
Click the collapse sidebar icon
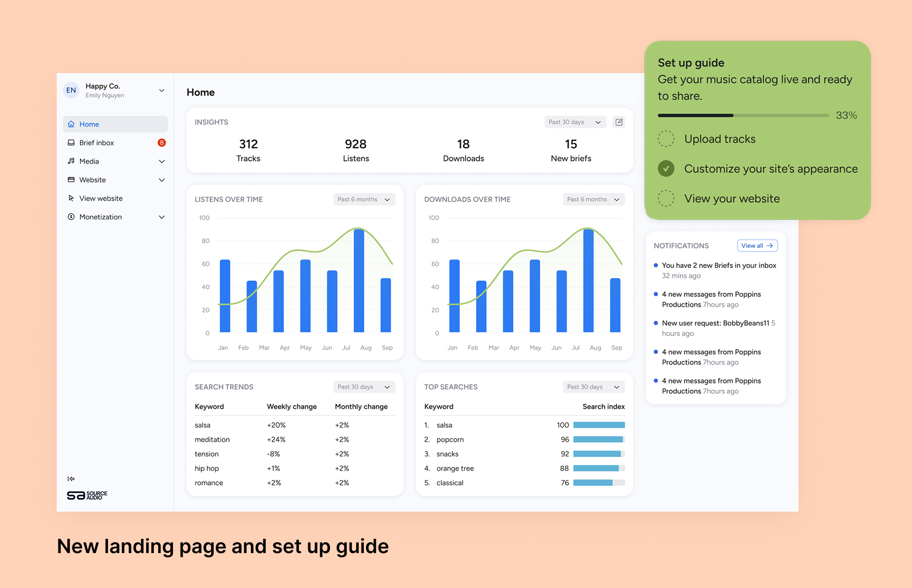click(71, 479)
